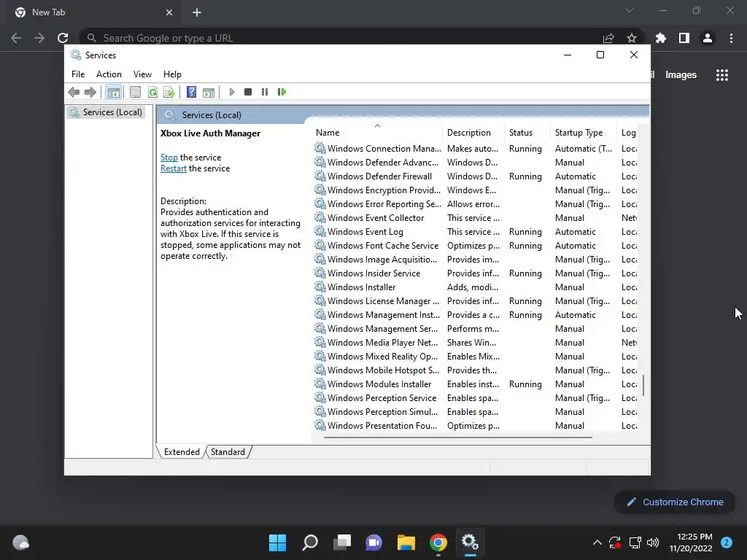This screenshot has width=747, height=560.
Task: Select Windows Installer service
Action: 476,287
